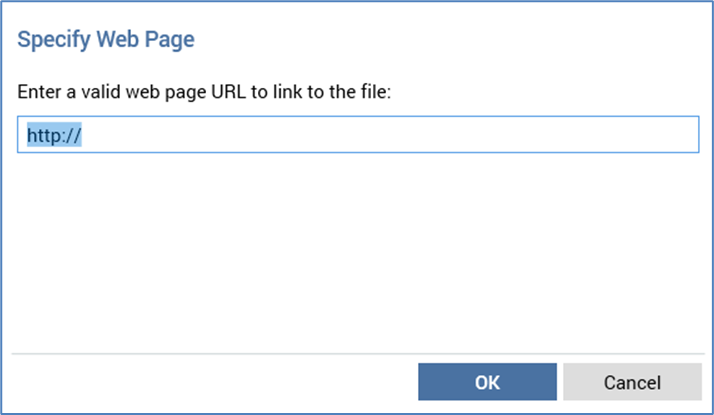Confirm the web page link with OK
This screenshot has height=415, width=714.
click(x=487, y=382)
